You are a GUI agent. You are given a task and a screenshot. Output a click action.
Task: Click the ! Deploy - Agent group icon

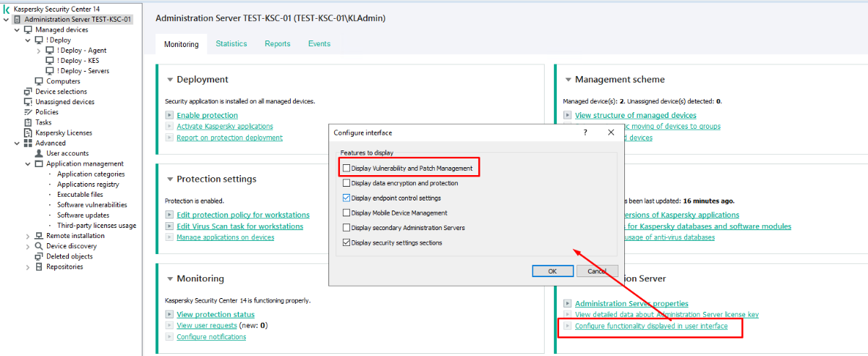[x=50, y=51]
